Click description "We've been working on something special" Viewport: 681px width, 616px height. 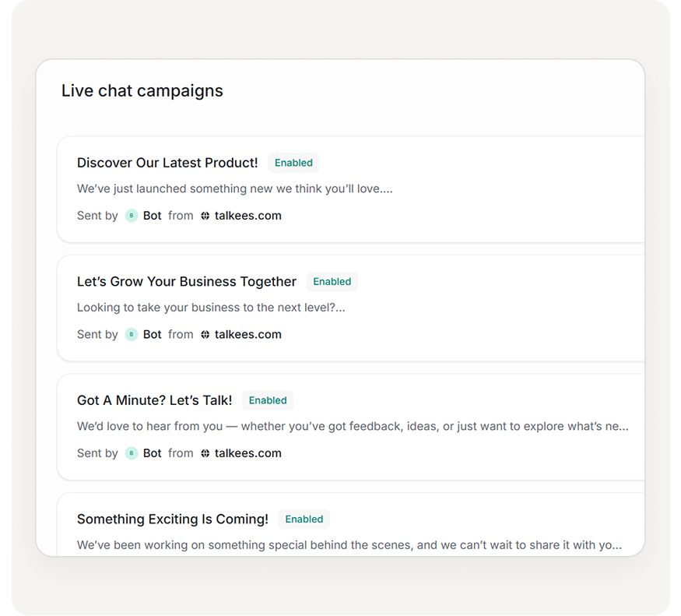pos(349,545)
